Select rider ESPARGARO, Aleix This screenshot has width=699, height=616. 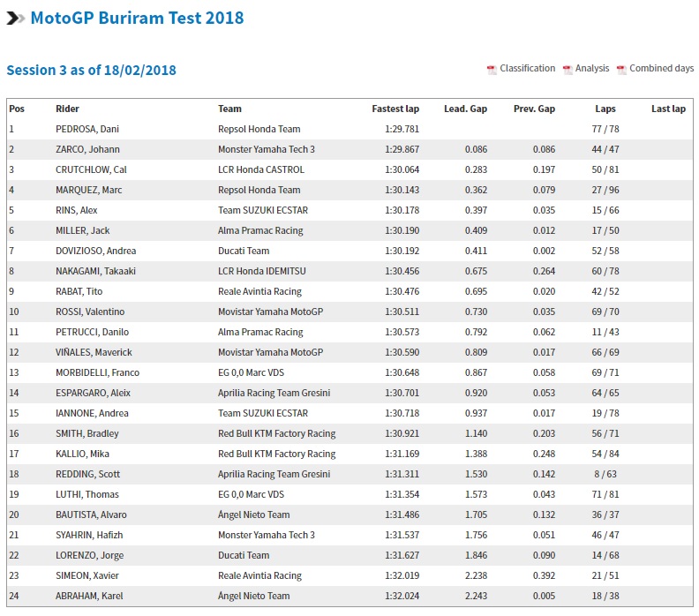tap(94, 393)
